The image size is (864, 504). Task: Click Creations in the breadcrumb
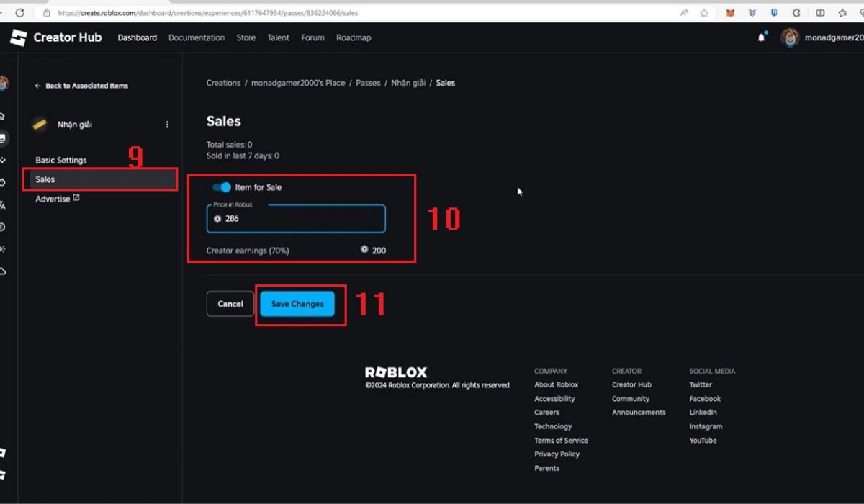pyautogui.click(x=223, y=83)
